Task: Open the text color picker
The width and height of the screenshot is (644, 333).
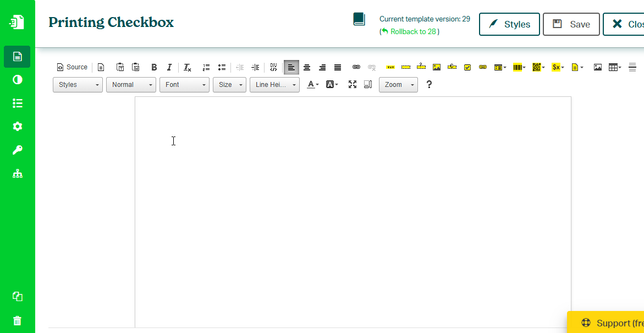Action: [x=312, y=85]
